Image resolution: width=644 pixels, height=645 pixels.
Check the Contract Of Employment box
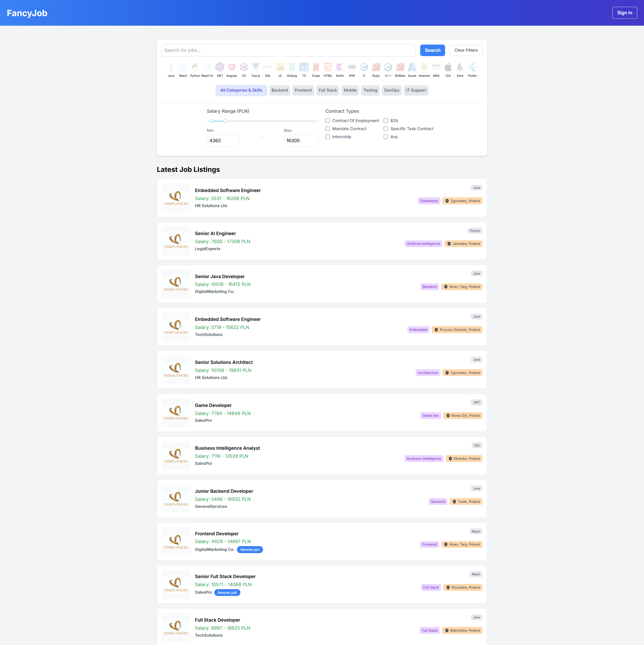coord(328,121)
